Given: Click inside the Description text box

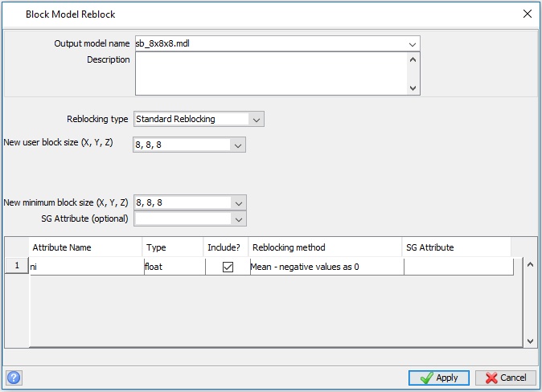Looking at the screenshot, I should tap(271, 74).
